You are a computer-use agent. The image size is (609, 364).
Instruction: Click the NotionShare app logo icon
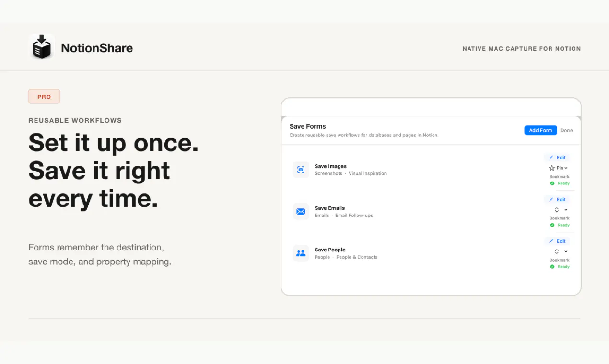click(x=42, y=47)
